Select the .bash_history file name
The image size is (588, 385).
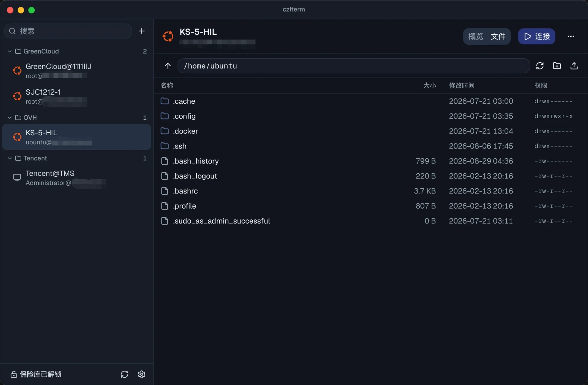[196, 161]
